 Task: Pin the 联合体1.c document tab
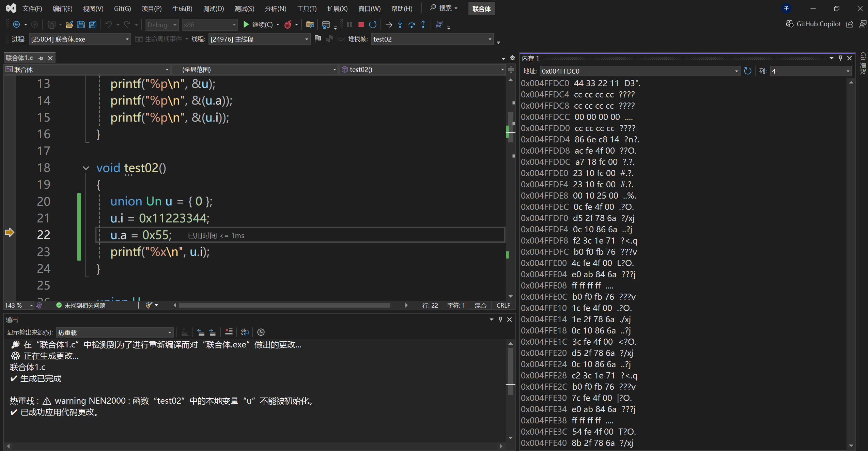click(41, 58)
